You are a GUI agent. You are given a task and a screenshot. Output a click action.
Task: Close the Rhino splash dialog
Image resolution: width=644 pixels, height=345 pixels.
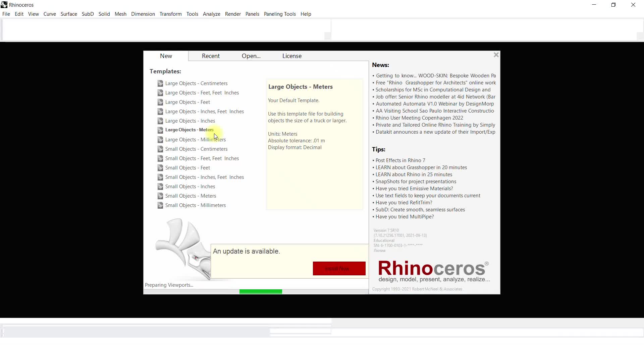pyautogui.click(x=496, y=55)
